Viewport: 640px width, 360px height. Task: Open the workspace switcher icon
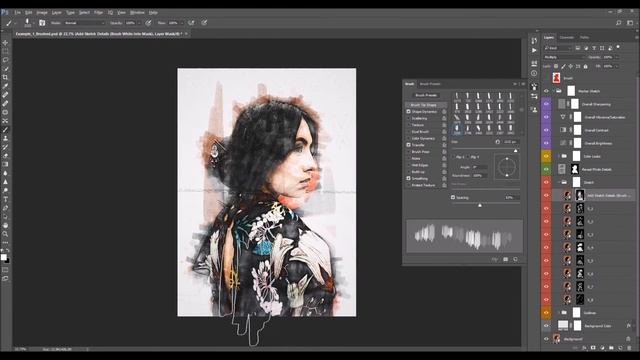pos(630,23)
